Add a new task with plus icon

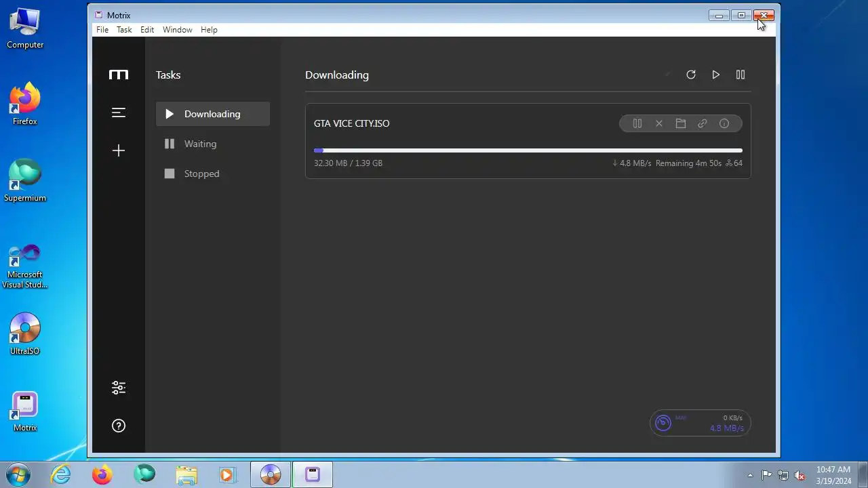point(119,150)
